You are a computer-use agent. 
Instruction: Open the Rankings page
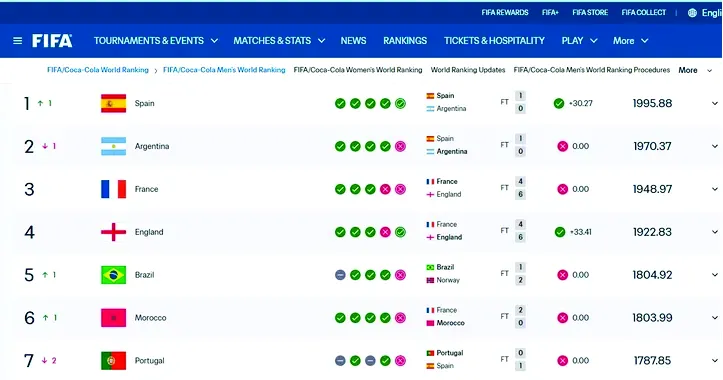pyautogui.click(x=405, y=41)
